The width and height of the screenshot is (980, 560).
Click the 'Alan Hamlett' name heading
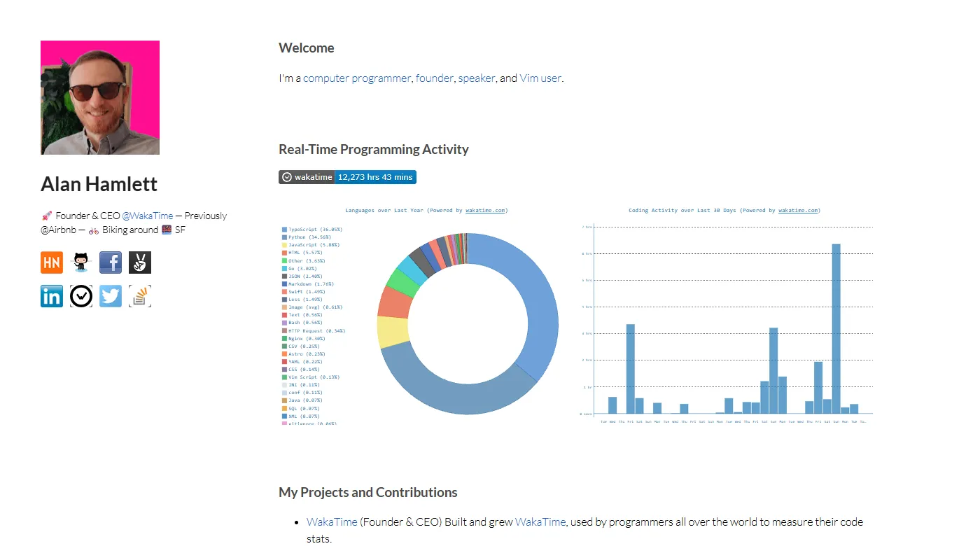click(x=99, y=184)
